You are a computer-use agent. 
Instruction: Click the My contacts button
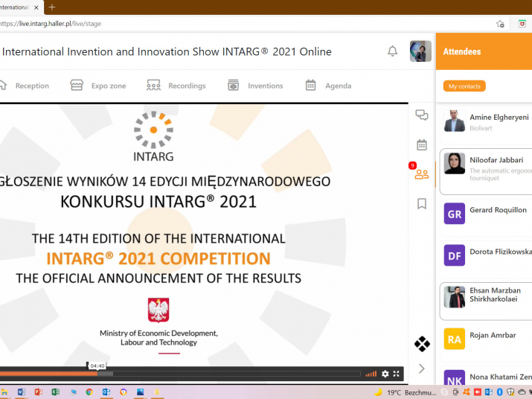click(x=464, y=86)
